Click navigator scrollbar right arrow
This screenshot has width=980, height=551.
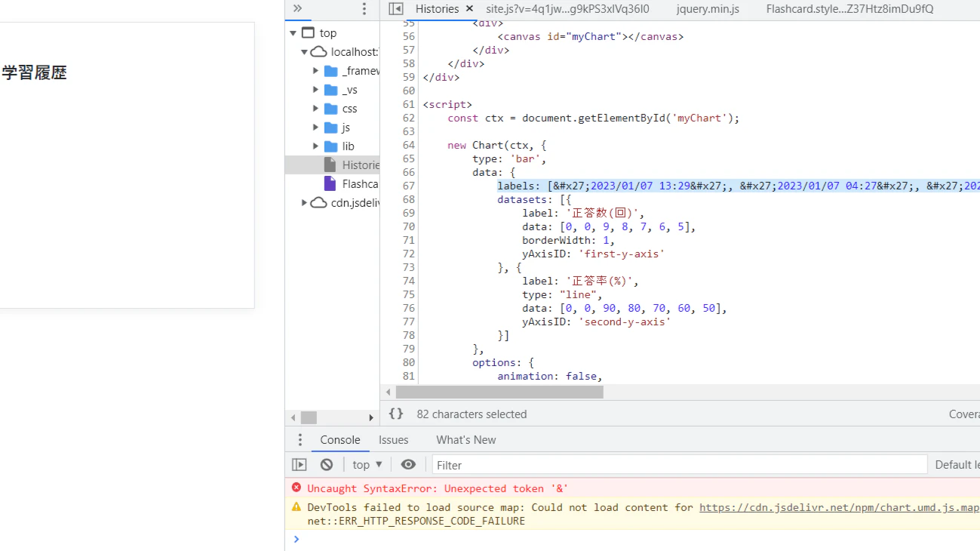[370, 417]
